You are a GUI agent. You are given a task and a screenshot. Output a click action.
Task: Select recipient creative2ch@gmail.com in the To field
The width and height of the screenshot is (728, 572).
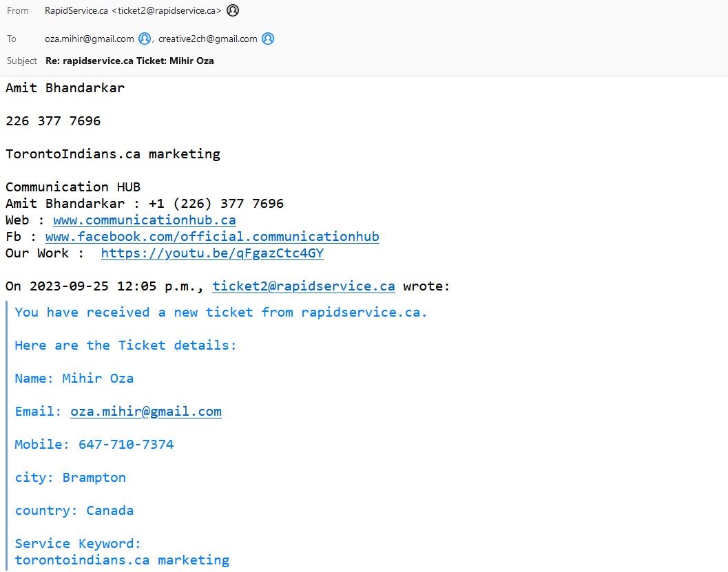pyautogui.click(x=207, y=39)
